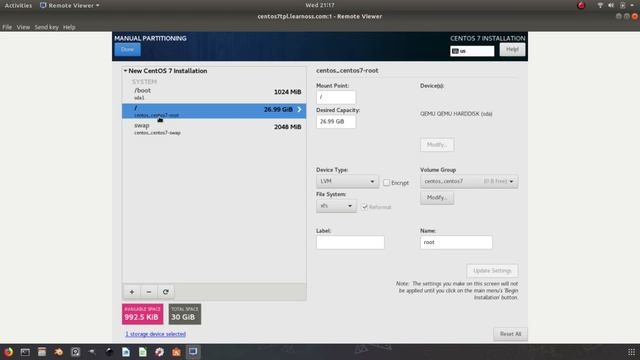Open the network status icon

click(600, 5)
